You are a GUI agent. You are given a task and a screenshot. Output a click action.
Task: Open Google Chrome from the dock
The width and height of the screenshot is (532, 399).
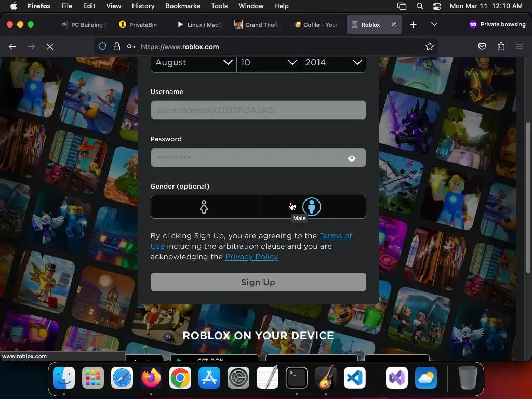click(x=180, y=378)
